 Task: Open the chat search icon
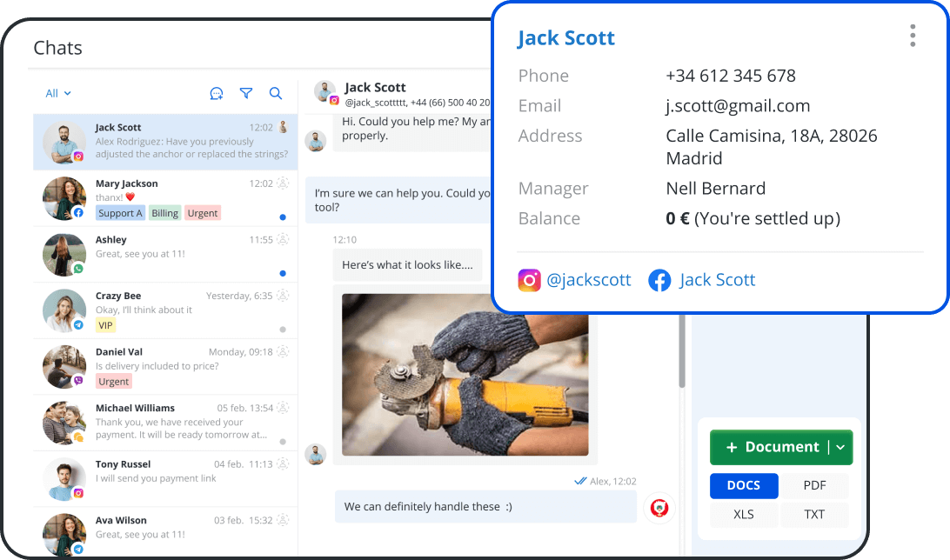(x=276, y=93)
